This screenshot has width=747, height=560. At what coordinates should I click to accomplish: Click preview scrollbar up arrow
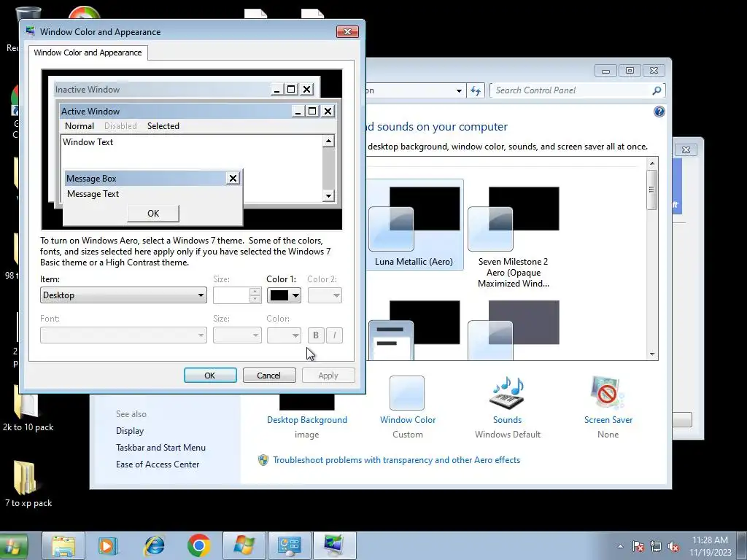click(328, 141)
